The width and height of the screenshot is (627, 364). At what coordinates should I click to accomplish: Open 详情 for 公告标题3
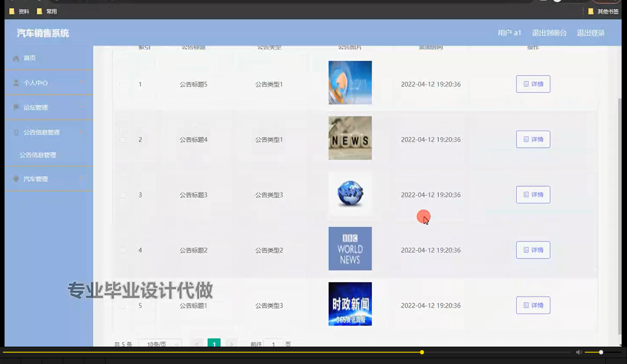click(533, 194)
